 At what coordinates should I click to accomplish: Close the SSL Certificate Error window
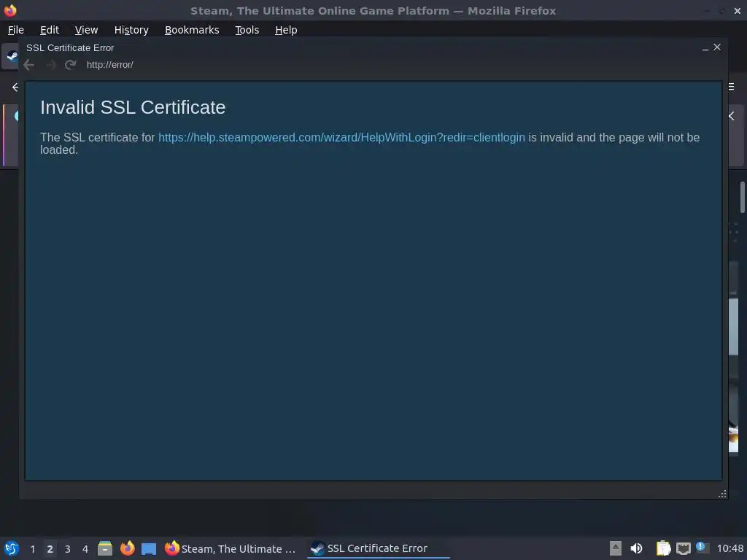click(717, 47)
